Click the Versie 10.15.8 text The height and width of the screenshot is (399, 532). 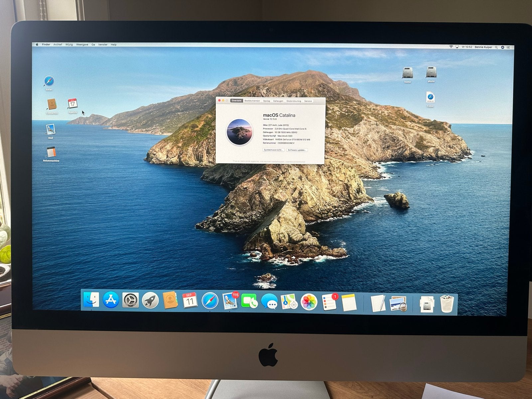(x=270, y=119)
